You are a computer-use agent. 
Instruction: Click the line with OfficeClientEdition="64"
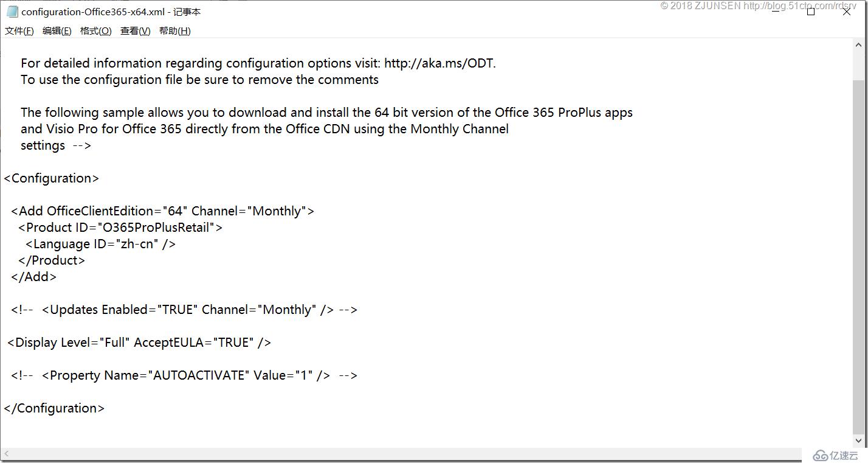(162, 211)
